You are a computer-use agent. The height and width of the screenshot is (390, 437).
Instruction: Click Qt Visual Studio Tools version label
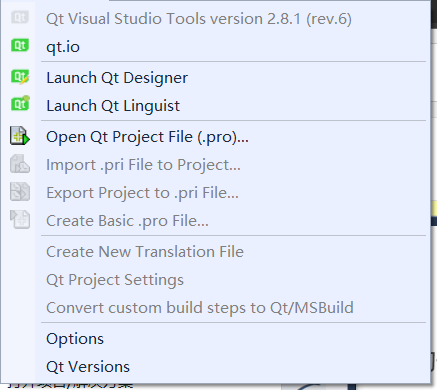tap(199, 19)
